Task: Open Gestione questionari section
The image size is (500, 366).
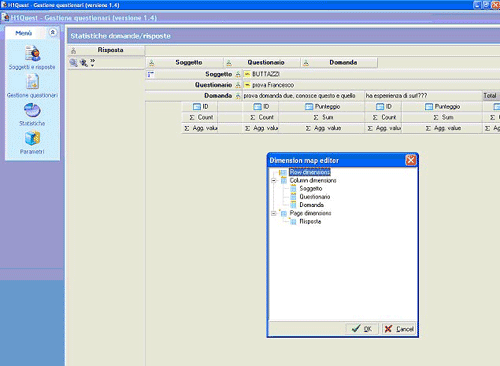Action: click(32, 86)
